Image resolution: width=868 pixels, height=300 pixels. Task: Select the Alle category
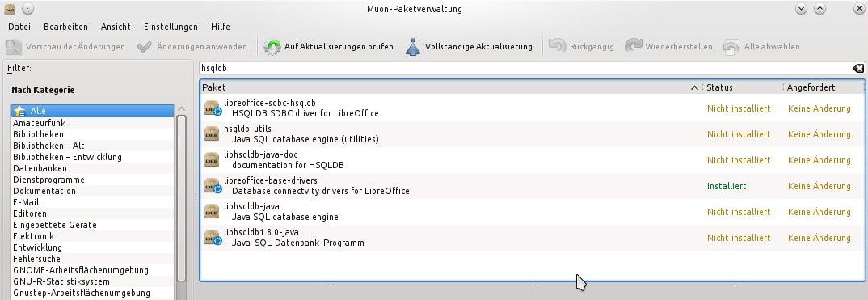click(92, 112)
